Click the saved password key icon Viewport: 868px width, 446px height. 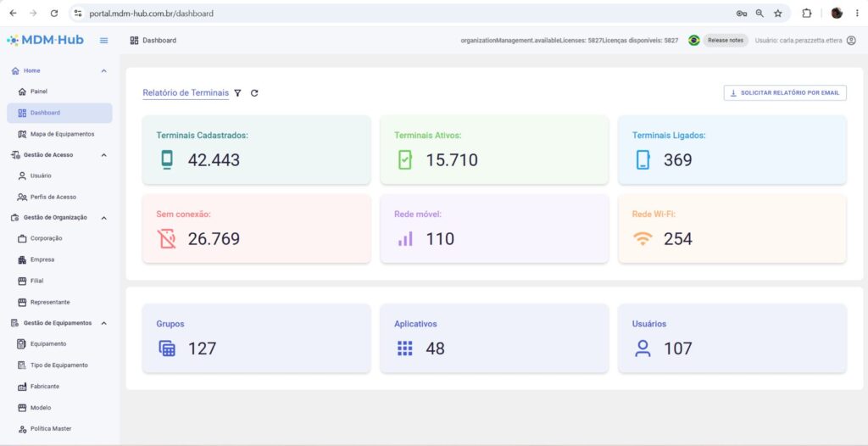(x=742, y=14)
